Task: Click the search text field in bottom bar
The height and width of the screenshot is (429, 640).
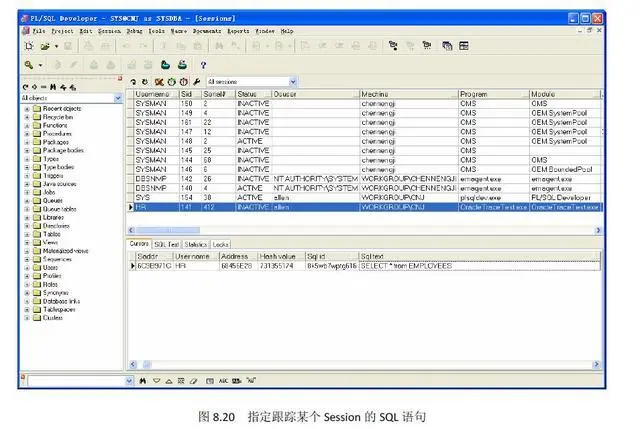Action: [76, 381]
